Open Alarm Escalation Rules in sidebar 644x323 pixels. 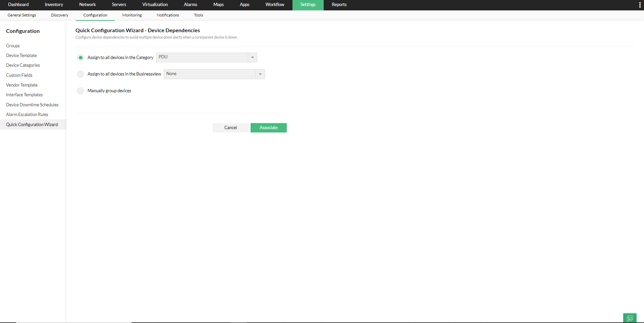click(x=27, y=114)
